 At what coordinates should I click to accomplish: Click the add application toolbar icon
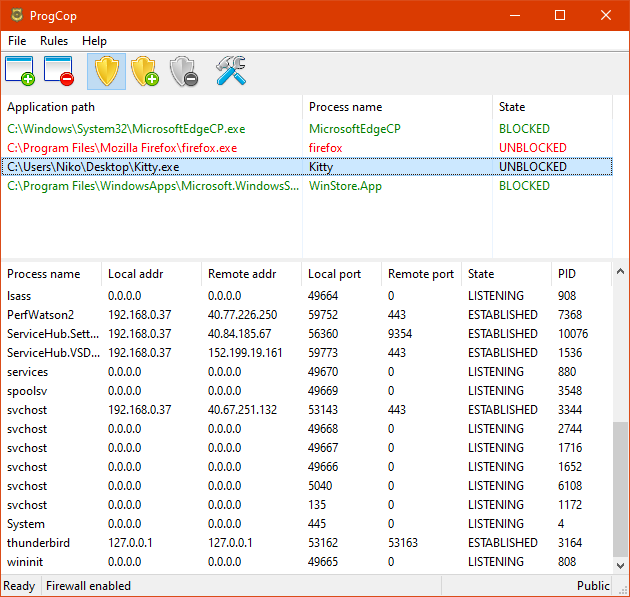click(20, 71)
